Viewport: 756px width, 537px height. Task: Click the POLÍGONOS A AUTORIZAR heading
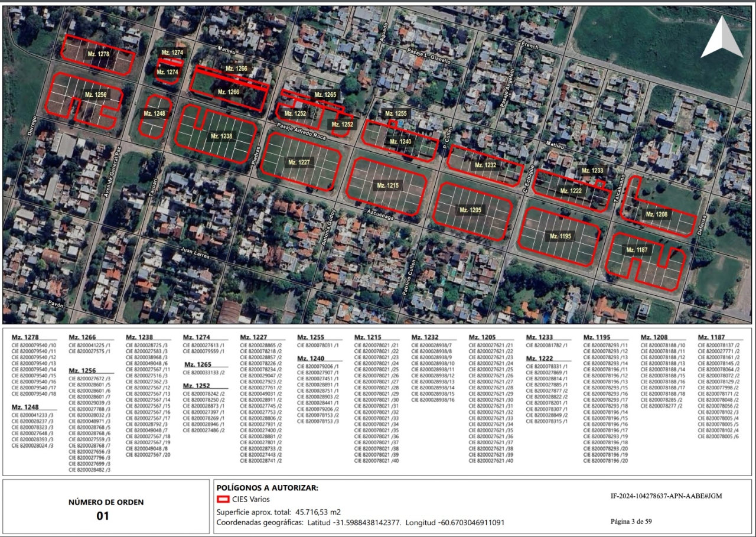coord(268,488)
